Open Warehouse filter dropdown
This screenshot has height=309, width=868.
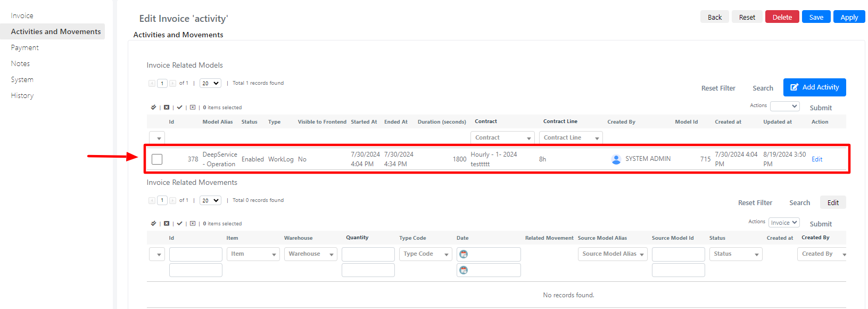point(311,254)
